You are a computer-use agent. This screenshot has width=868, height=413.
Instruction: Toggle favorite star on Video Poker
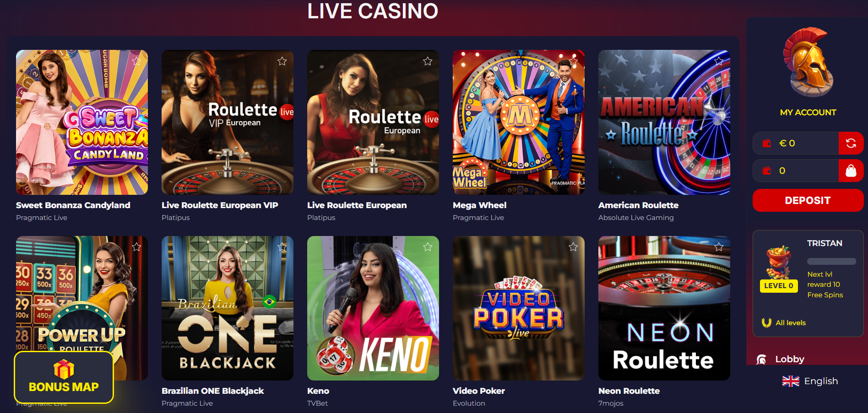coord(573,247)
